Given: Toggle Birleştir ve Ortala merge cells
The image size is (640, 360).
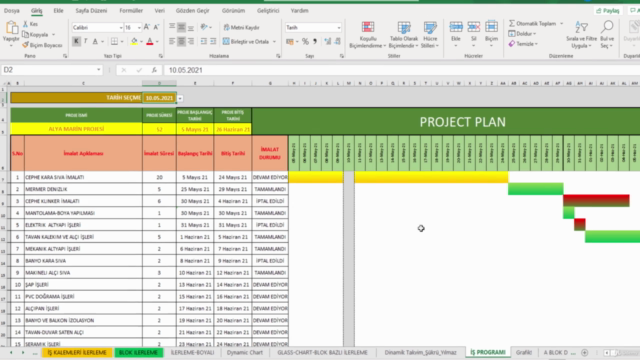Looking at the screenshot, I should (x=246, y=41).
